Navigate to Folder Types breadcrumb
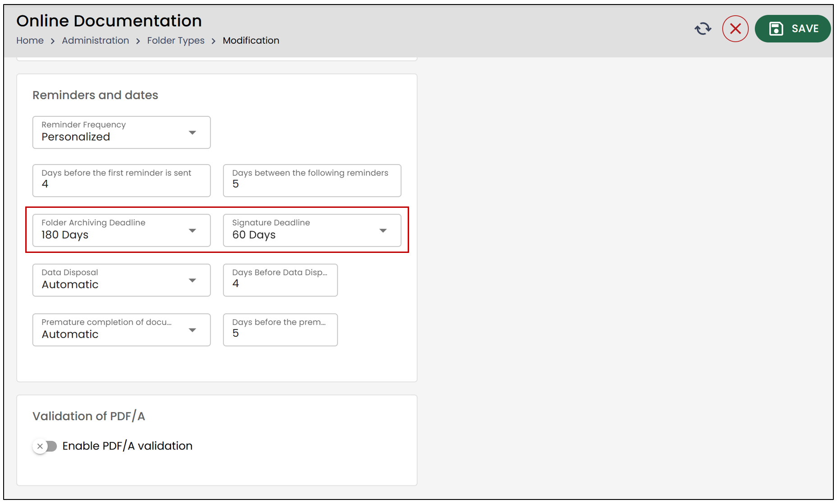 click(x=175, y=41)
